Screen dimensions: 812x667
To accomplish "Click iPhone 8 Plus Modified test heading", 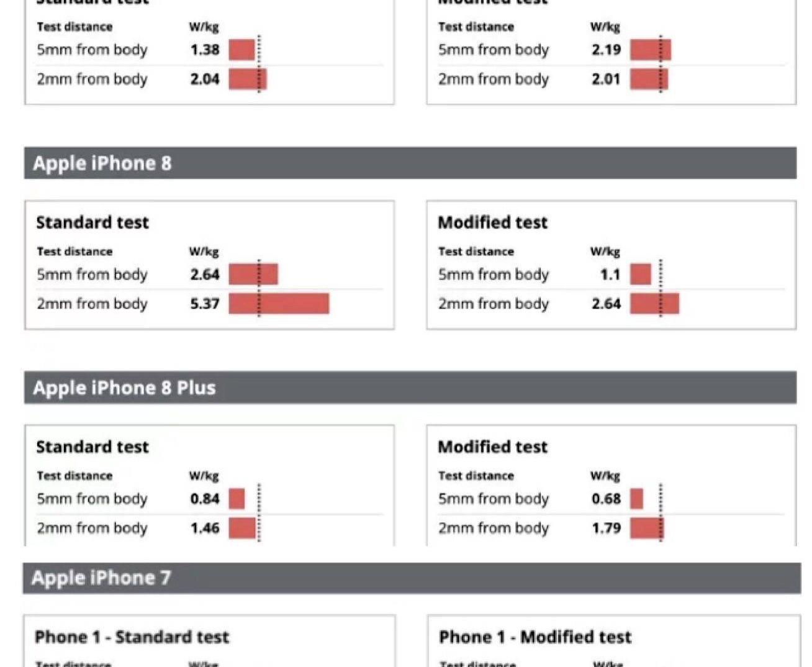I will pos(492,447).
